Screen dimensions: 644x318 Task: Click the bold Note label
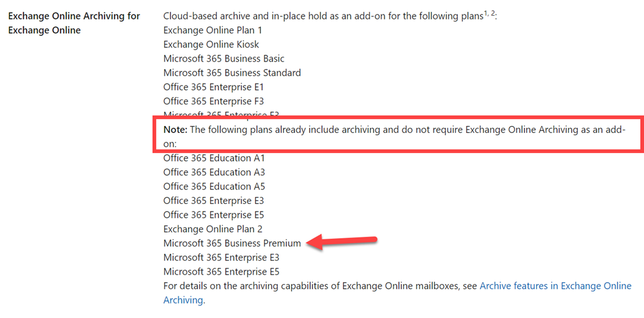(x=175, y=130)
